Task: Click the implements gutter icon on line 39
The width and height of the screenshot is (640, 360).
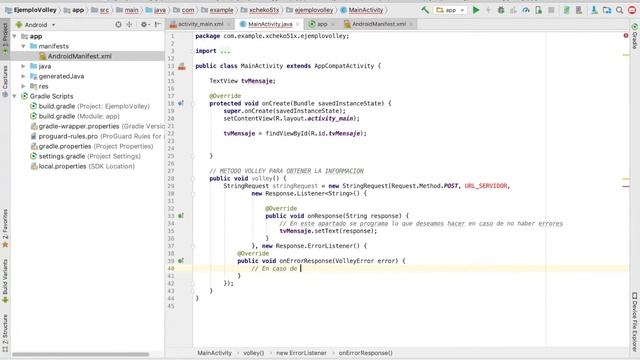Action: pos(180,261)
